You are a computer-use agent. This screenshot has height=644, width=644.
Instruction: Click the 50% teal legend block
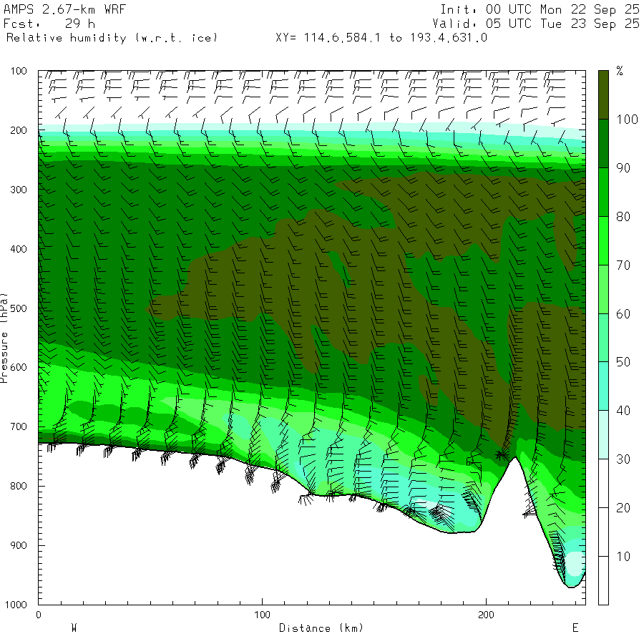pyautogui.click(x=603, y=338)
